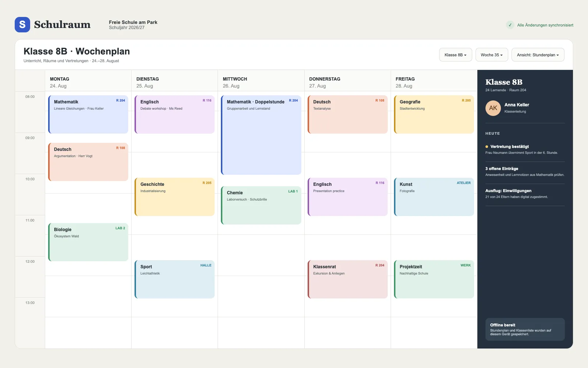Open the Projektzeit Nachhaltige Schule card
Viewport: 588px width, 368px height.
(434, 279)
